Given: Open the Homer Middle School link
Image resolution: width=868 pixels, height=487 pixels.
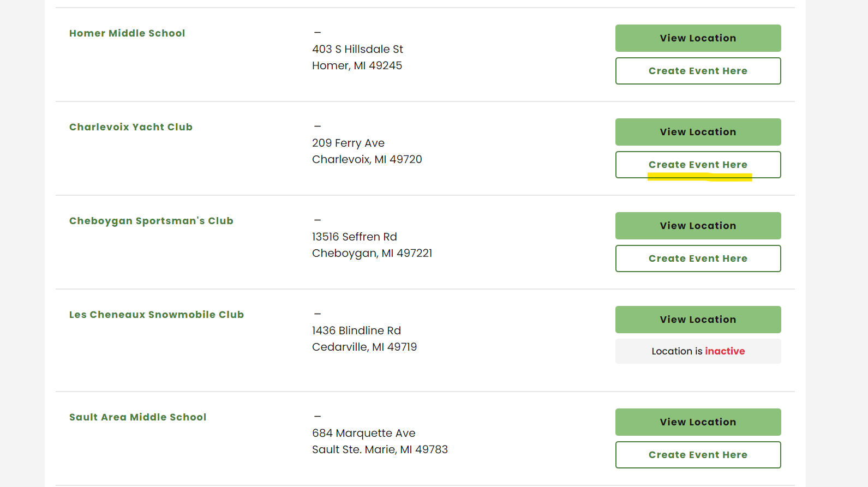Looking at the screenshot, I should [127, 33].
